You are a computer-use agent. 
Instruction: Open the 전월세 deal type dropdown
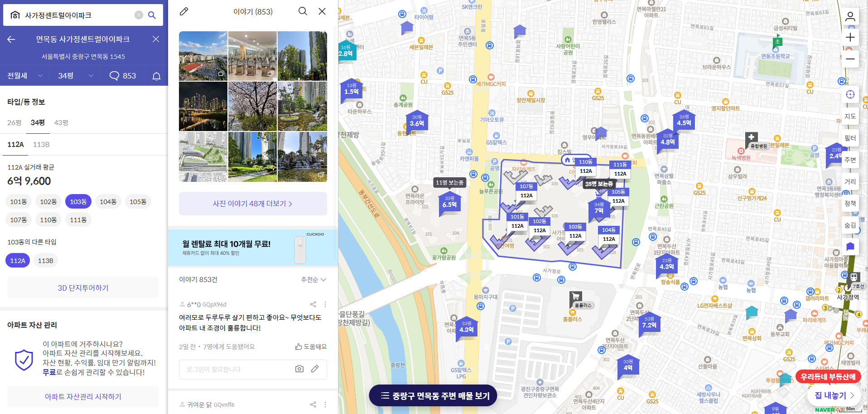(25, 76)
